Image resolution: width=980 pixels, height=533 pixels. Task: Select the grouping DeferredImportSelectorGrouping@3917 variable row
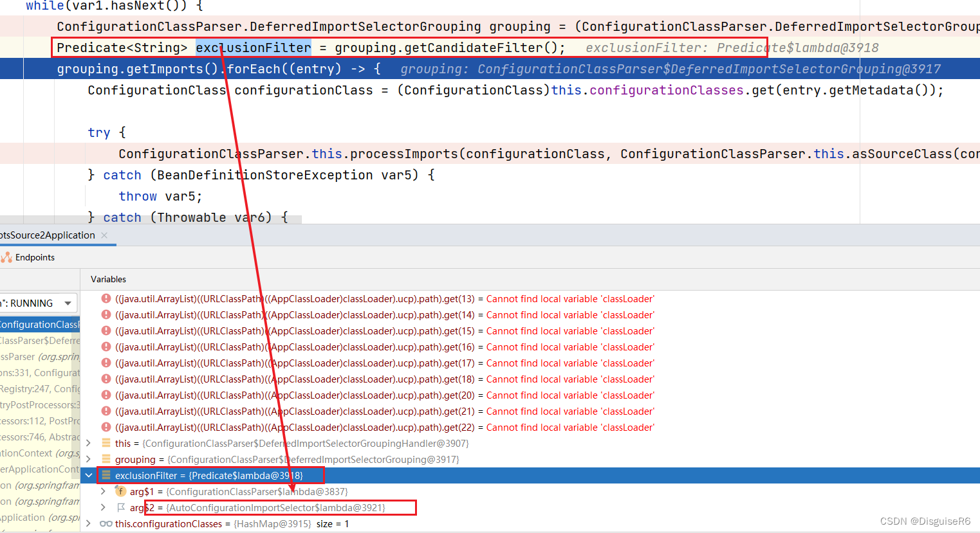coord(531,459)
